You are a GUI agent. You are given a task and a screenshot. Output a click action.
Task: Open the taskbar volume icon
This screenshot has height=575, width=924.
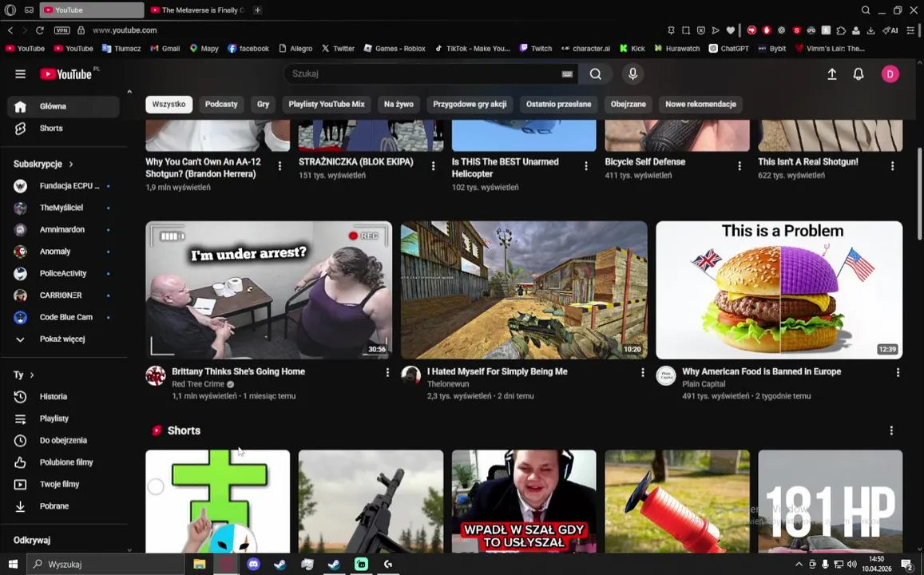pos(851,565)
